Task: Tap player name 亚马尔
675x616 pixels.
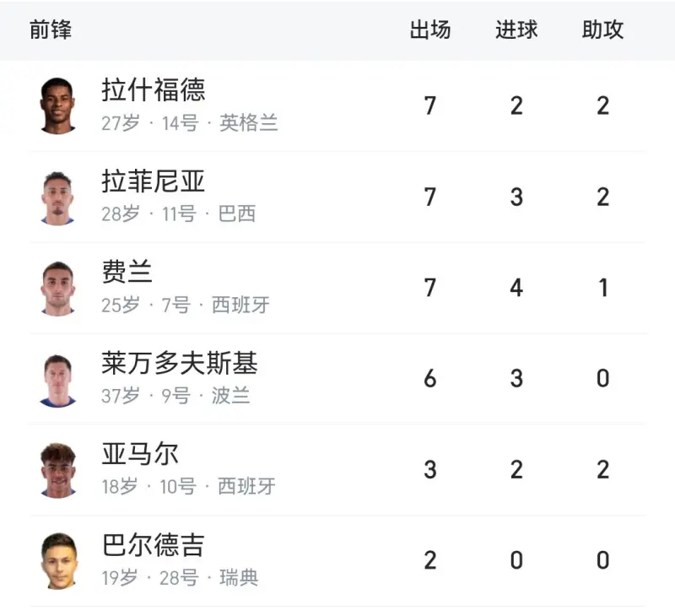Action: point(140,455)
